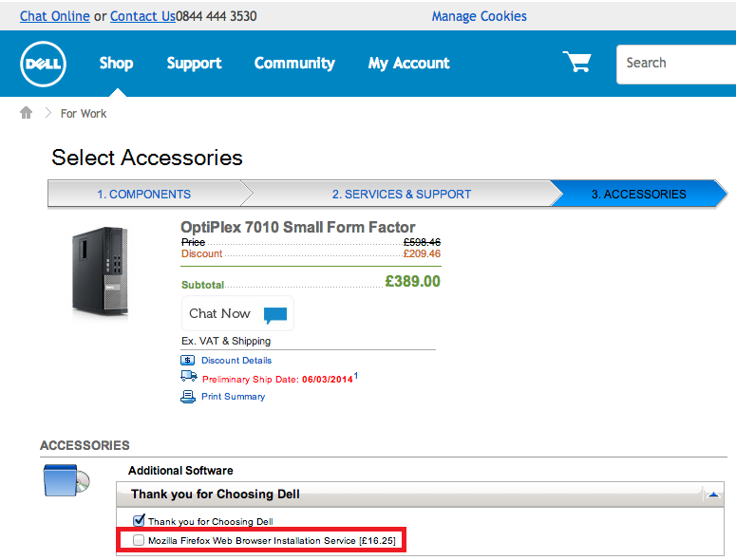This screenshot has height=560, width=736.
Task: Click the Dell logo icon
Action: [x=43, y=64]
